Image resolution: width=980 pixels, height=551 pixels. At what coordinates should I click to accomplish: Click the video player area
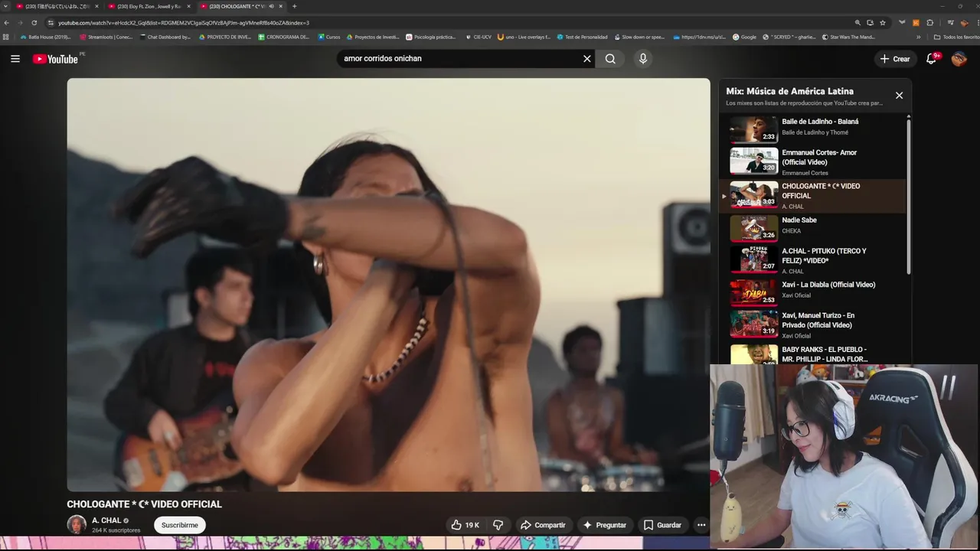point(388,285)
